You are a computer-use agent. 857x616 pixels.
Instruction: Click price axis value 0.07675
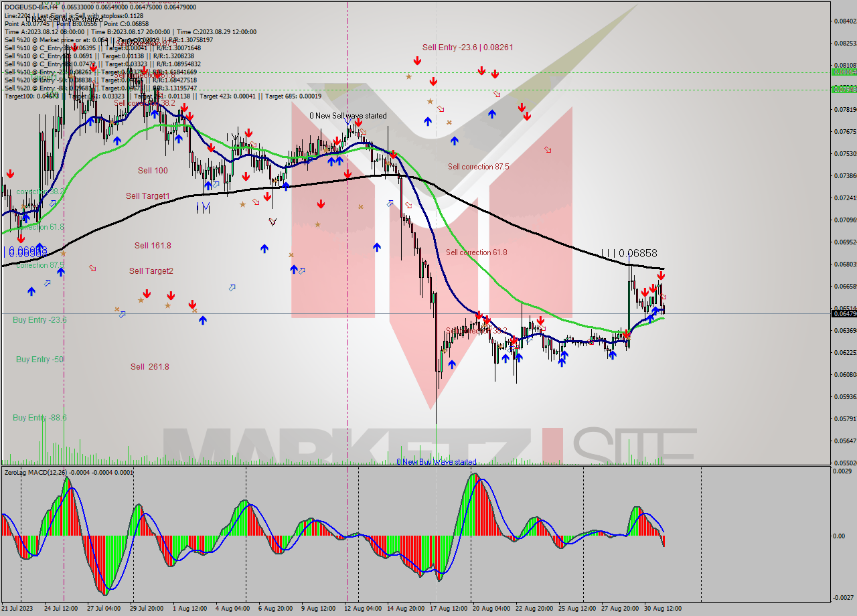[845, 131]
